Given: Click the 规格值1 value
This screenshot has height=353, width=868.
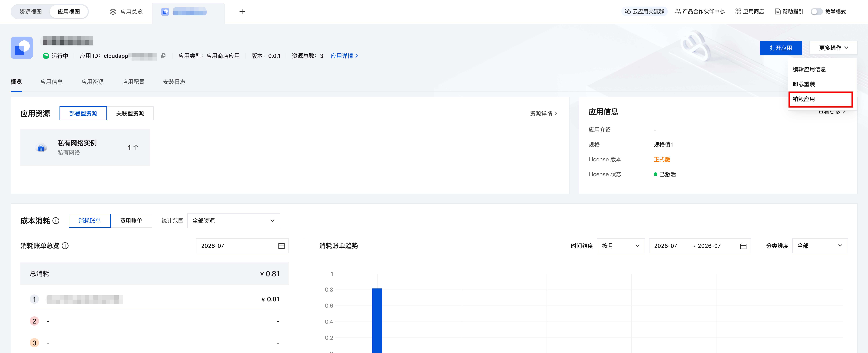Looking at the screenshot, I should coord(663,145).
